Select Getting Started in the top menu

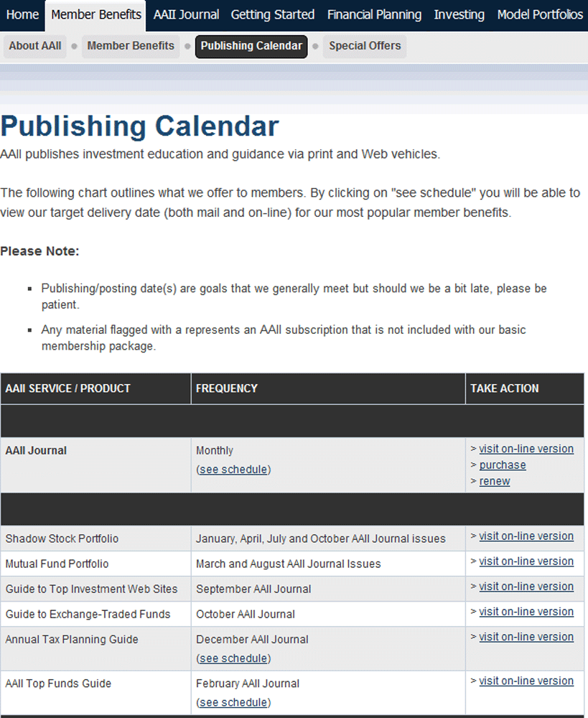tap(273, 14)
